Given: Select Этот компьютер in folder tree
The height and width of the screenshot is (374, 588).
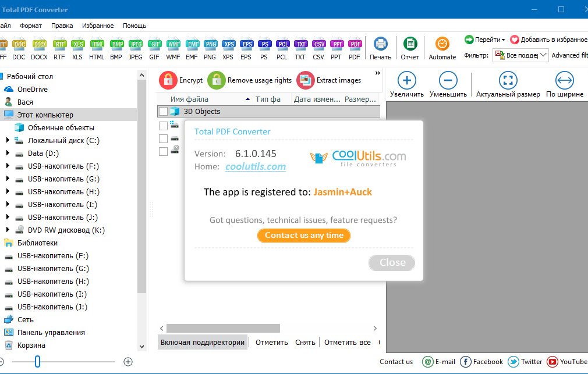Looking at the screenshot, I should click(68, 115).
